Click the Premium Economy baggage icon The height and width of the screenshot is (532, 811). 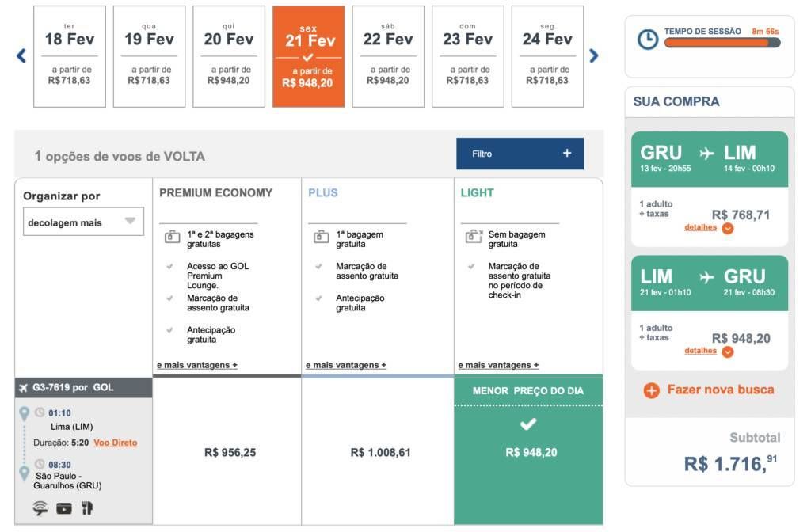pos(172,237)
